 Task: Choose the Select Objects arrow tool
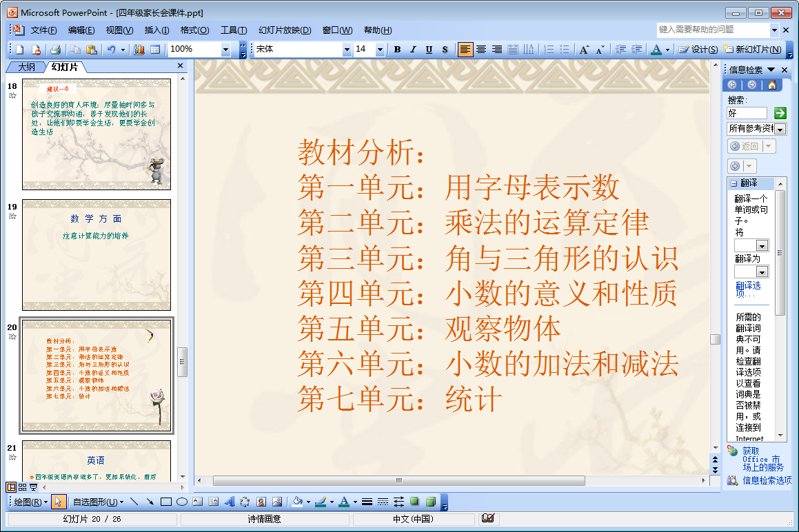(x=58, y=502)
